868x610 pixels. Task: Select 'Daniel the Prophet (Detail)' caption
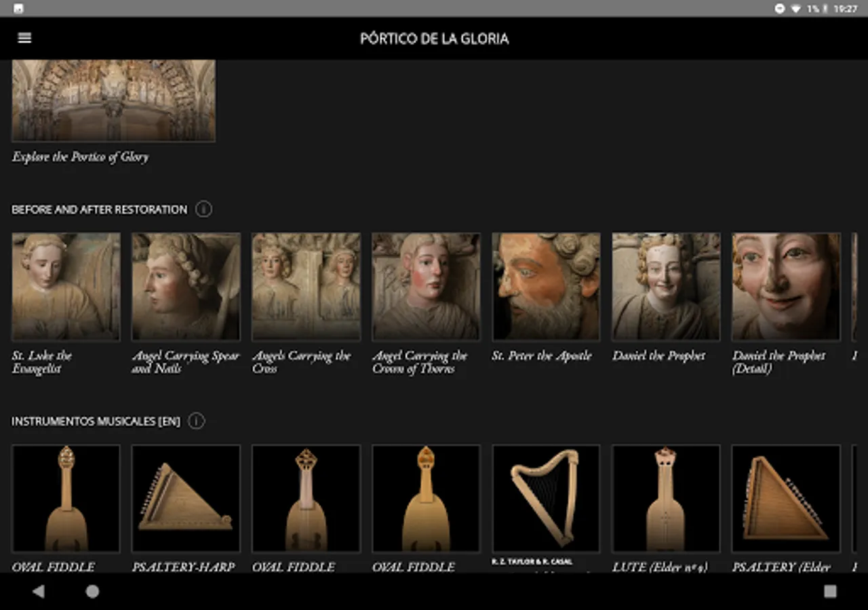point(779,362)
